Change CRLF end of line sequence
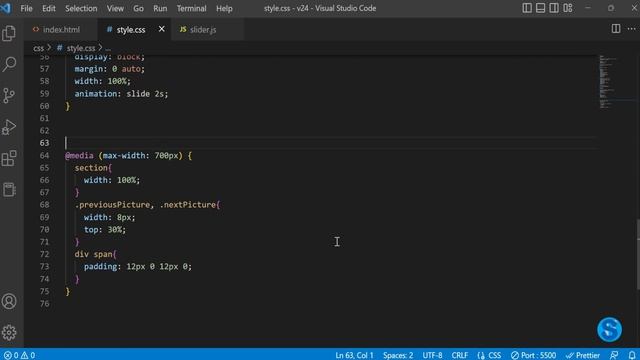Screen dimensions: 640x360 pyautogui.click(x=460, y=355)
